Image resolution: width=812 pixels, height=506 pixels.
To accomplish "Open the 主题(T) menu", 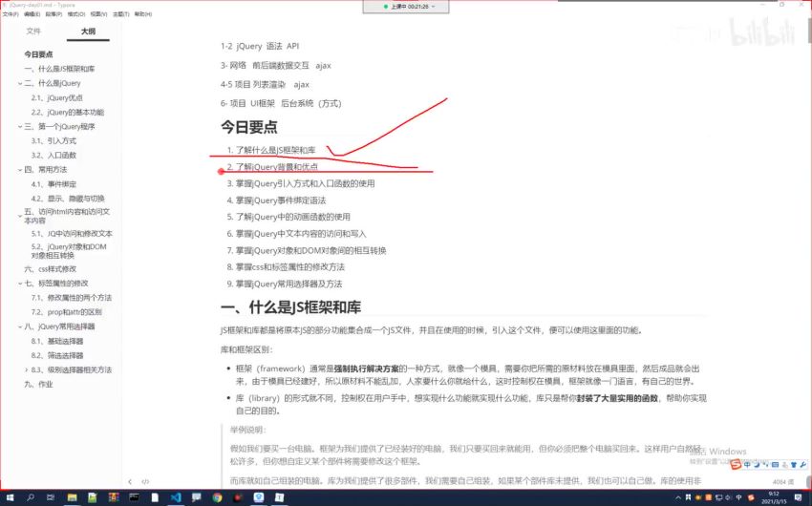I will click(120, 14).
